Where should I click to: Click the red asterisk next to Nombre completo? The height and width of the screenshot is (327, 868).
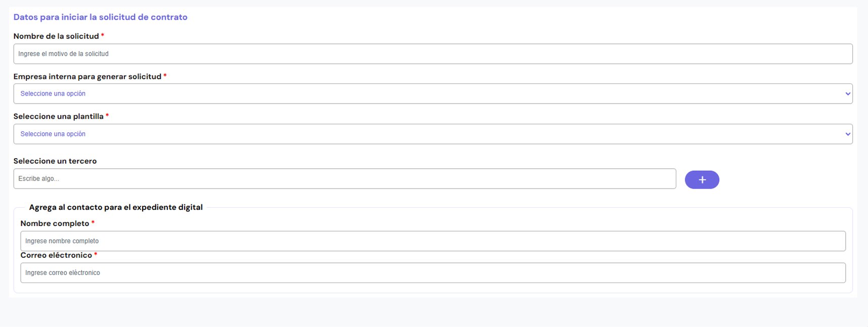pos(93,222)
